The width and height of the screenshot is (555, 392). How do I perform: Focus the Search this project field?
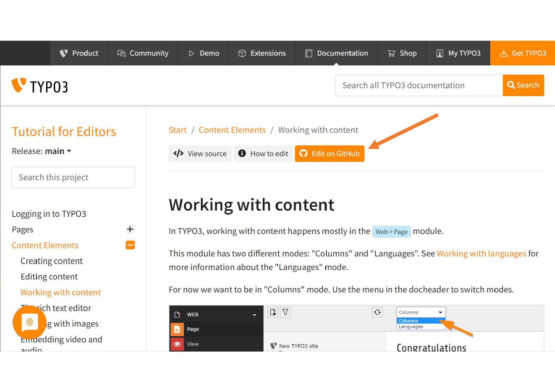[x=73, y=177]
